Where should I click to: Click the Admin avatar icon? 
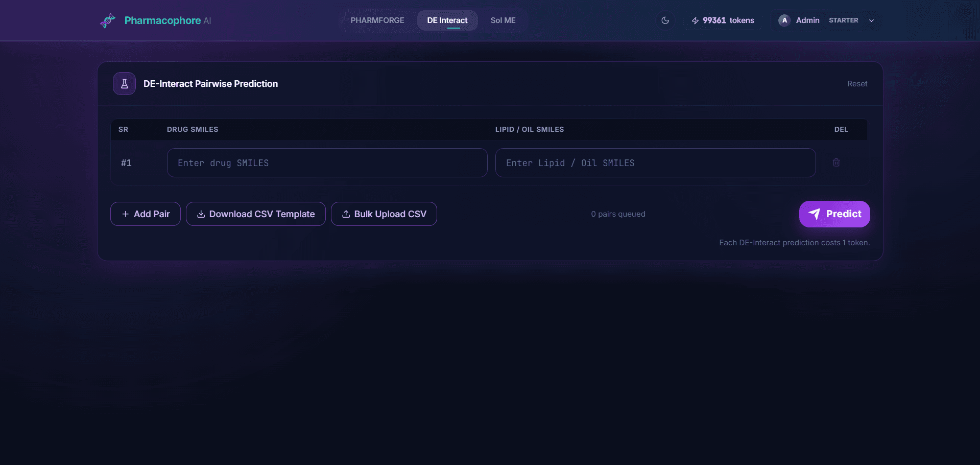(784, 20)
